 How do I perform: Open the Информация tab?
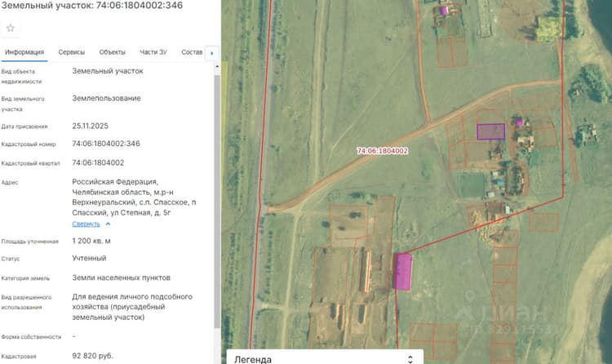24,52
